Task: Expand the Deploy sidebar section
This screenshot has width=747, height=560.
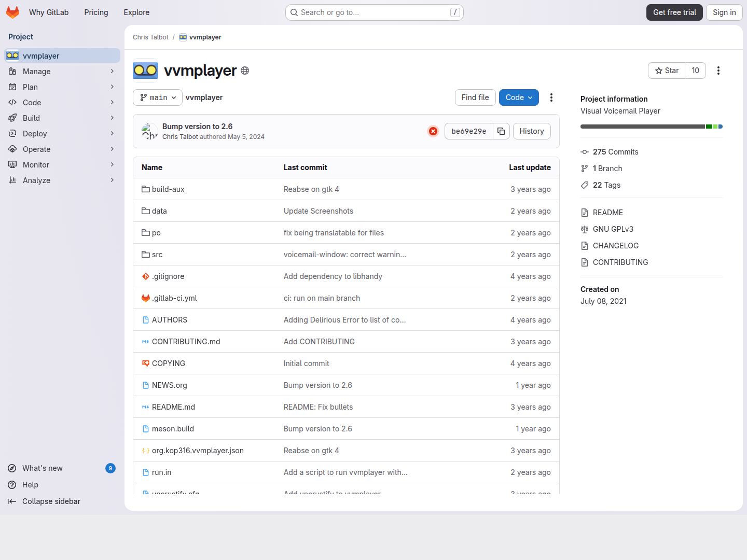Action: click(x=62, y=134)
